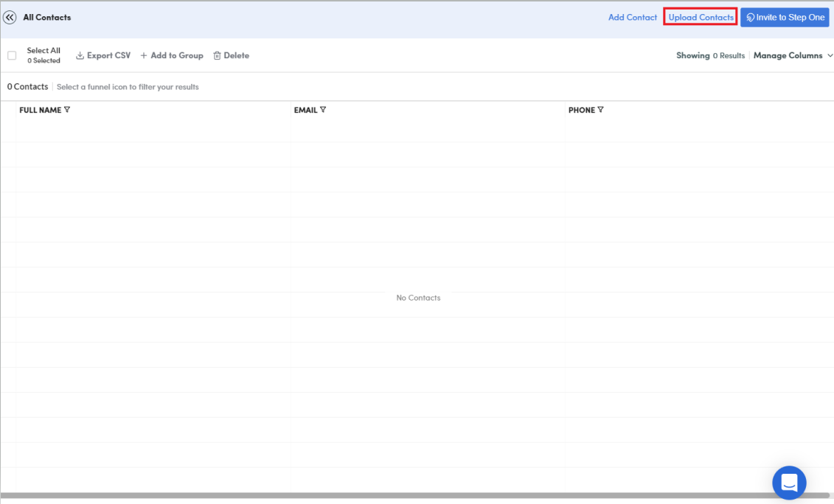Click the EMAIL column header
This screenshot has height=504, width=834.
pos(305,110)
